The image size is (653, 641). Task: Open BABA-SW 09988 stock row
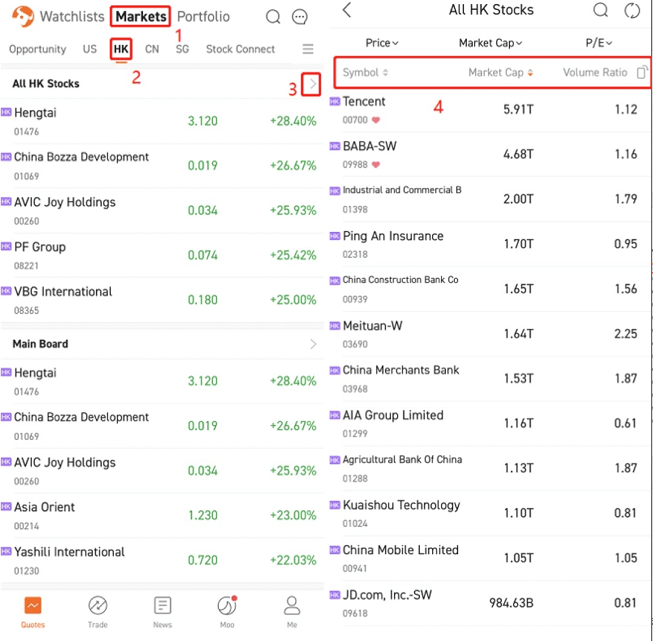[x=490, y=155]
